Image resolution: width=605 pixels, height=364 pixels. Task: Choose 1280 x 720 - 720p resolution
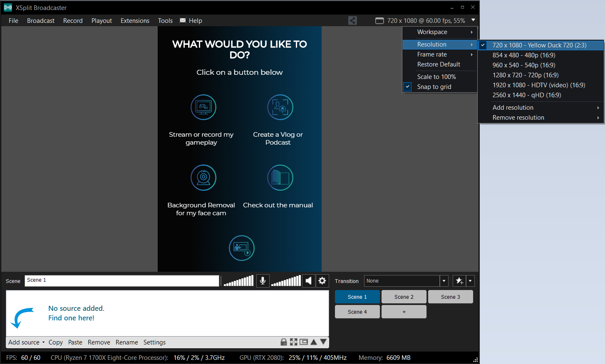pyautogui.click(x=541, y=75)
